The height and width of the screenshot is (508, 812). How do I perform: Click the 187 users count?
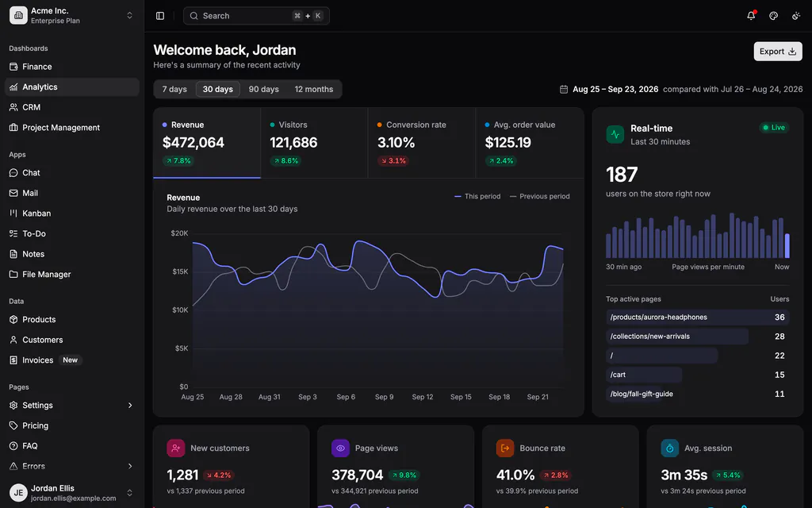[622, 175]
